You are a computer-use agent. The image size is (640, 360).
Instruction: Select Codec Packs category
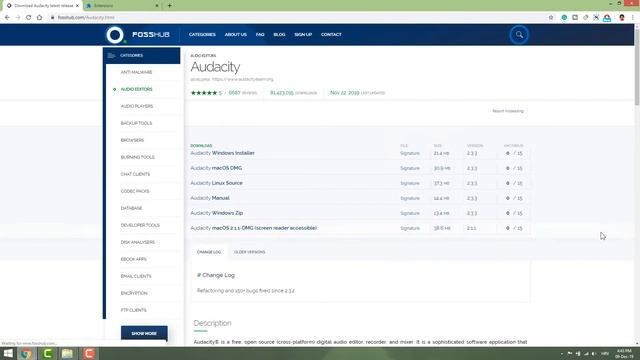coord(135,191)
